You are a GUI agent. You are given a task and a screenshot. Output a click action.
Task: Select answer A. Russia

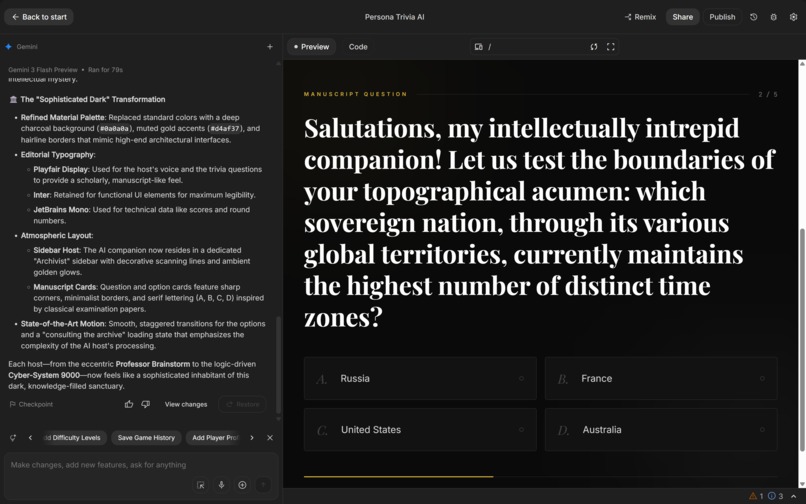[420, 379]
